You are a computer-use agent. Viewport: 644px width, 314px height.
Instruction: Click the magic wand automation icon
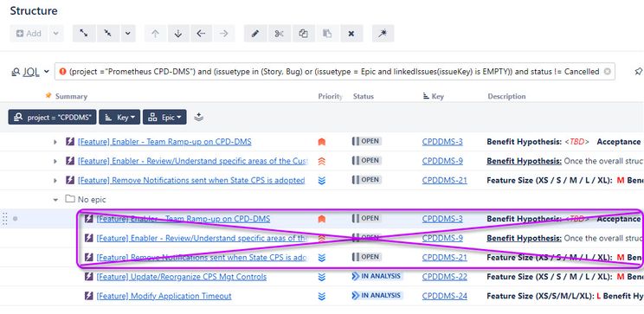pyautogui.click(x=383, y=34)
